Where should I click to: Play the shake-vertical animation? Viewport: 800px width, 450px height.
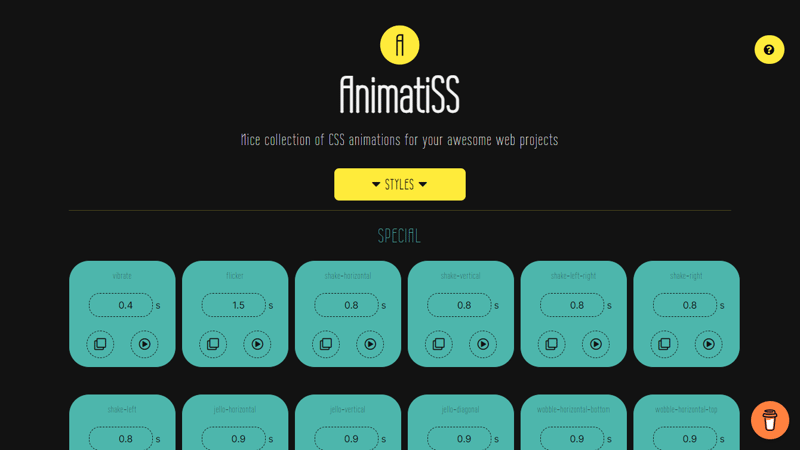coord(483,344)
